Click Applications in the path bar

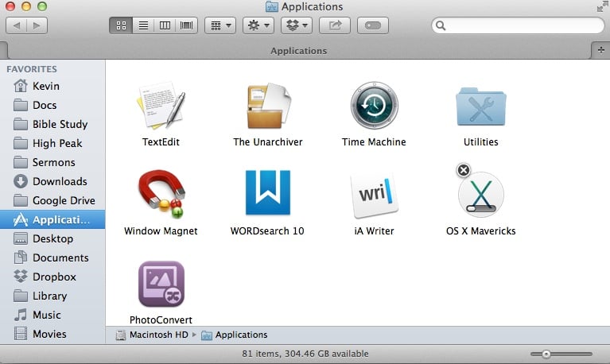point(234,335)
